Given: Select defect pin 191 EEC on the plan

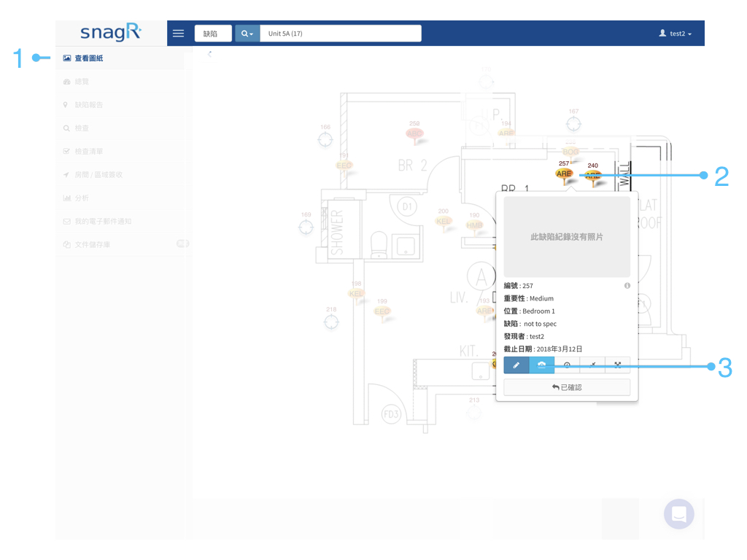Looking at the screenshot, I should [x=344, y=166].
